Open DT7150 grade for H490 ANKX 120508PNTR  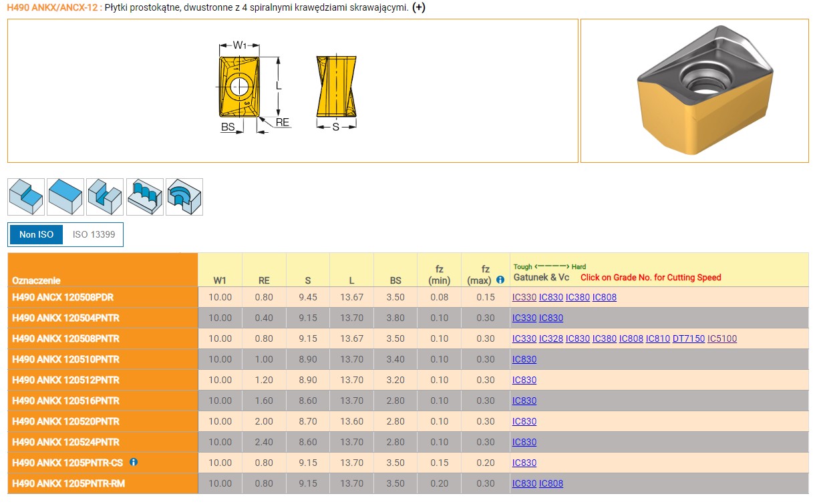(688, 338)
